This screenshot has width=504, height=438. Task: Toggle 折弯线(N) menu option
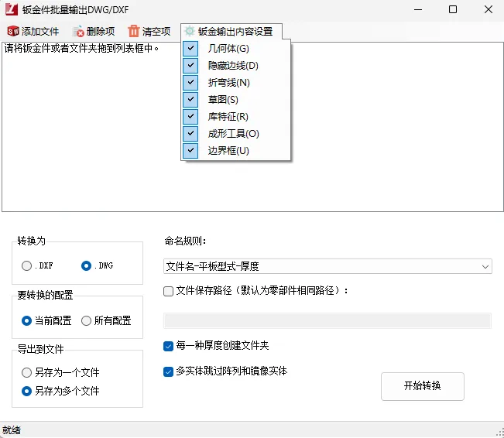pos(236,83)
